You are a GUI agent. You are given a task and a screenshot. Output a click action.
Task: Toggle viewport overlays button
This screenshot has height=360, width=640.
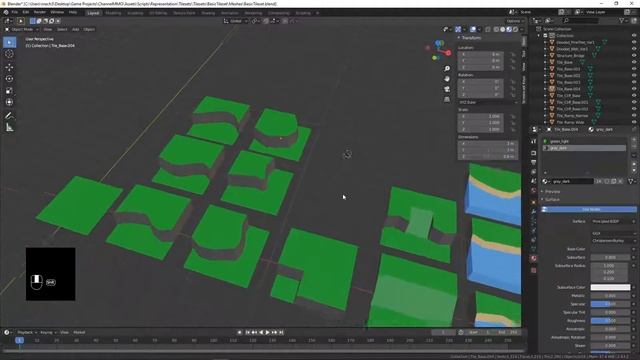tap(473, 29)
